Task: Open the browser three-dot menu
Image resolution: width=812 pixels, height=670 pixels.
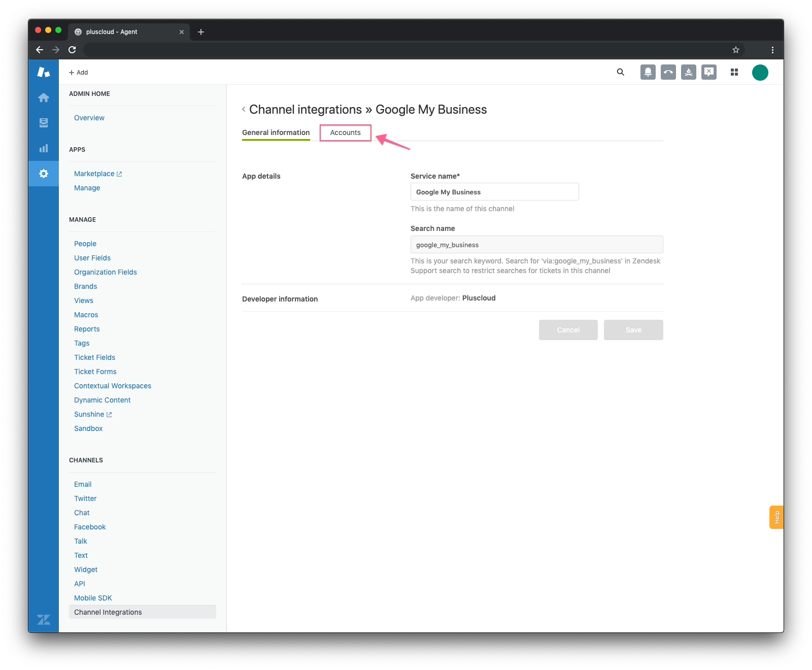Action: pyautogui.click(x=772, y=50)
